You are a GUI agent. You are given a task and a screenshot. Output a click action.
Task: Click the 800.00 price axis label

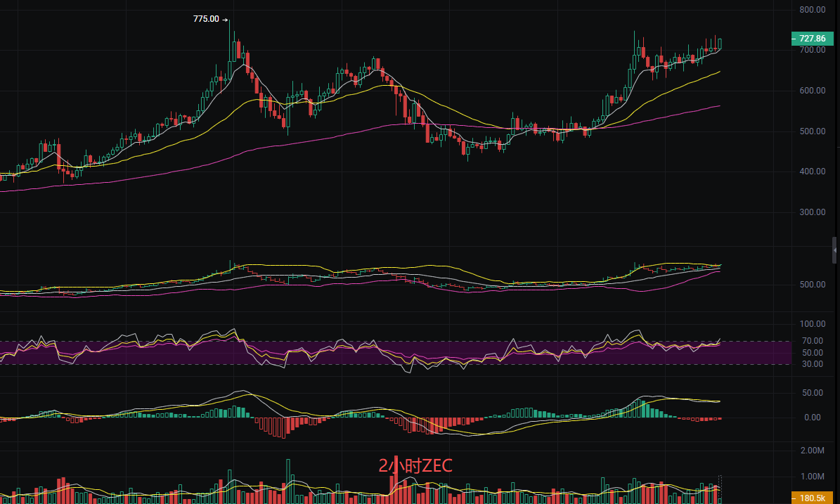[812, 10]
